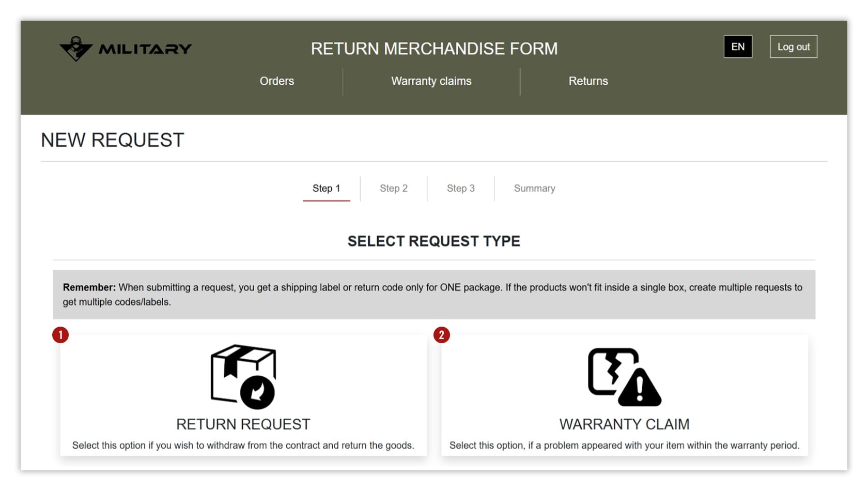Click the withdraw from contract description text
This screenshot has height=491, width=868.
click(x=243, y=446)
